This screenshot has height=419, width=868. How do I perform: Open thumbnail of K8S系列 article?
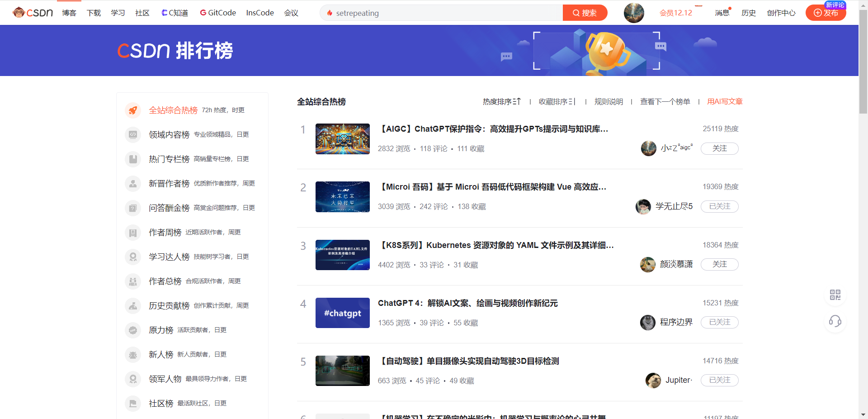pyautogui.click(x=342, y=255)
